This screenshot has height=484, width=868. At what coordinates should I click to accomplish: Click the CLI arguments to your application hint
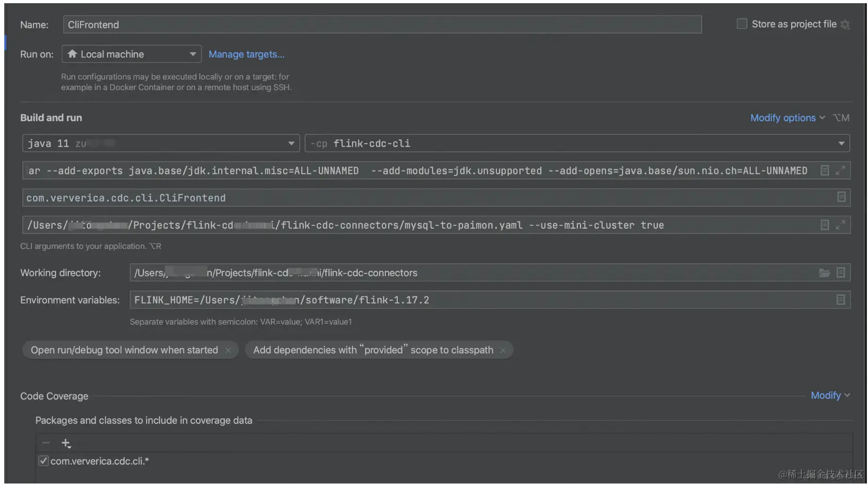[91, 246]
